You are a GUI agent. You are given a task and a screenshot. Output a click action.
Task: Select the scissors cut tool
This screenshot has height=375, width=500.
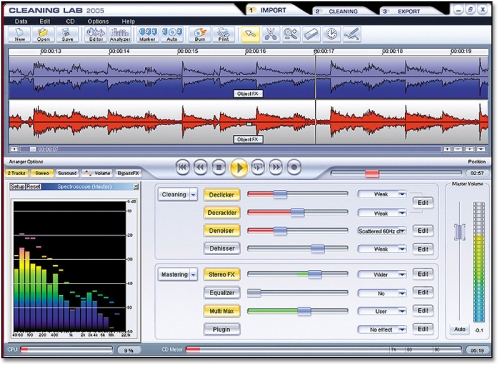coord(270,35)
